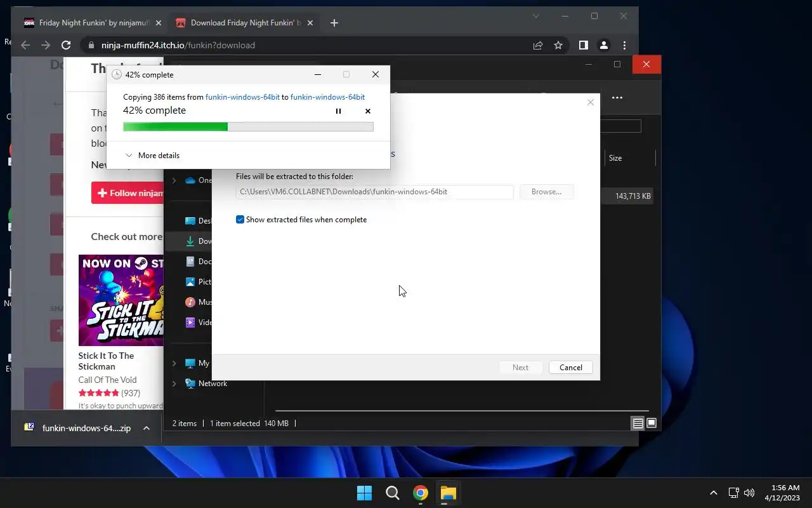Click Cancel in the extract dialog

click(570, 368)
